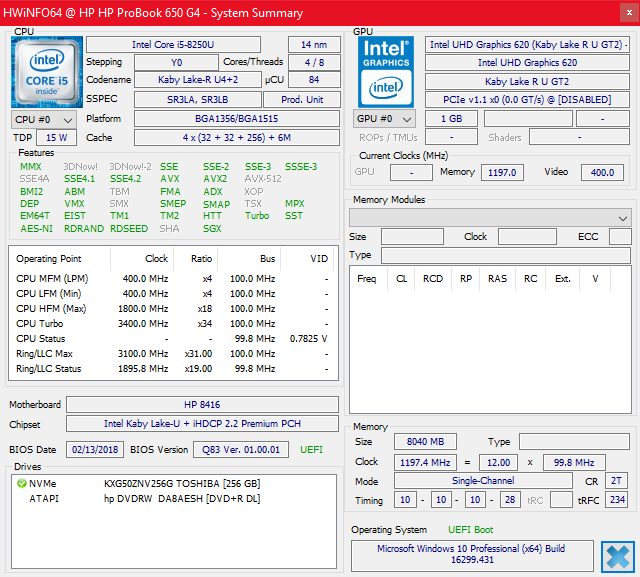The width and height of the screenshot is (640, 577).
Task: Click the empty memory module Type field
Action: pos(506,255)
